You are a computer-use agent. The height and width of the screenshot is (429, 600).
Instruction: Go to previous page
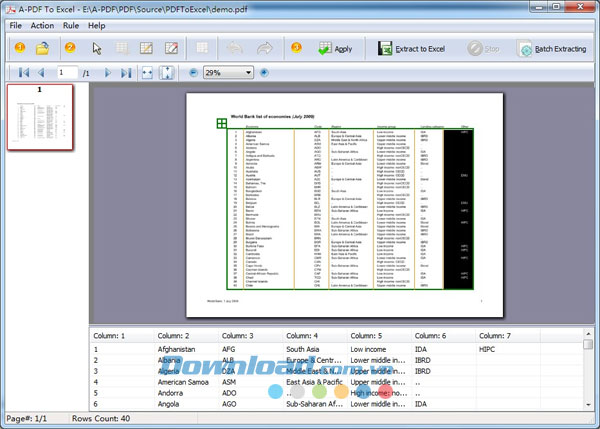41,72
